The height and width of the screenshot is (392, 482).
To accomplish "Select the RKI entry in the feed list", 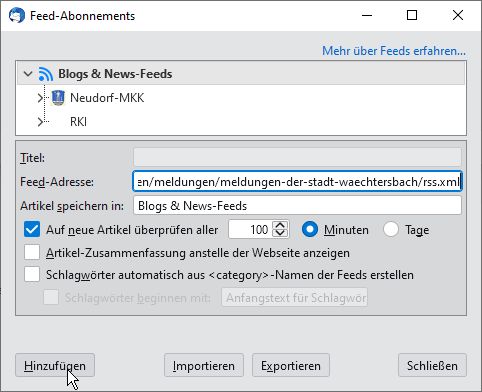I will [78, 122].
